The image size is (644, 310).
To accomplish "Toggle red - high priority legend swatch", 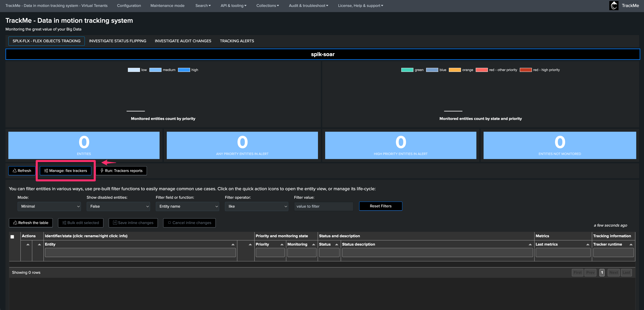I will point(526,70).
